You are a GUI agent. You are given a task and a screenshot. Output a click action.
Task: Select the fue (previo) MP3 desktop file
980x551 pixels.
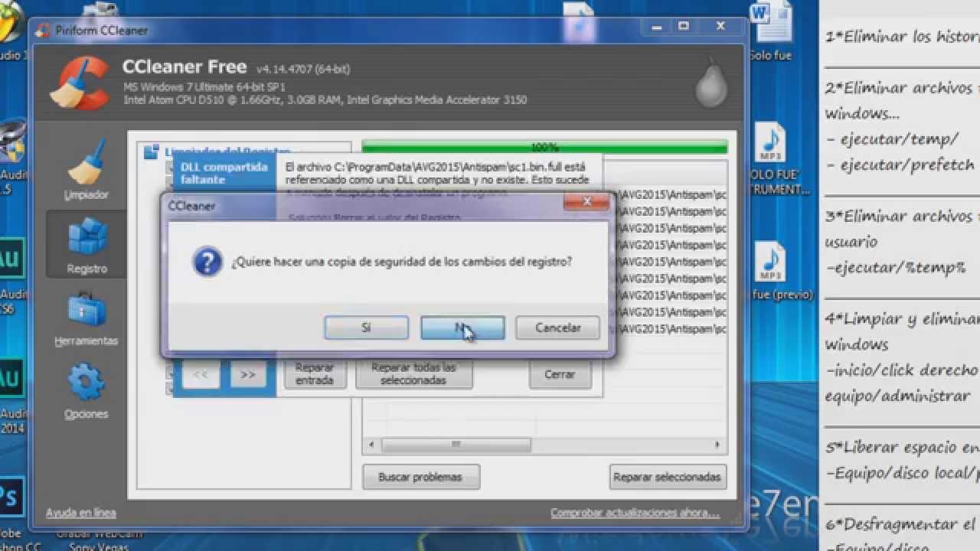pos(772,272)
